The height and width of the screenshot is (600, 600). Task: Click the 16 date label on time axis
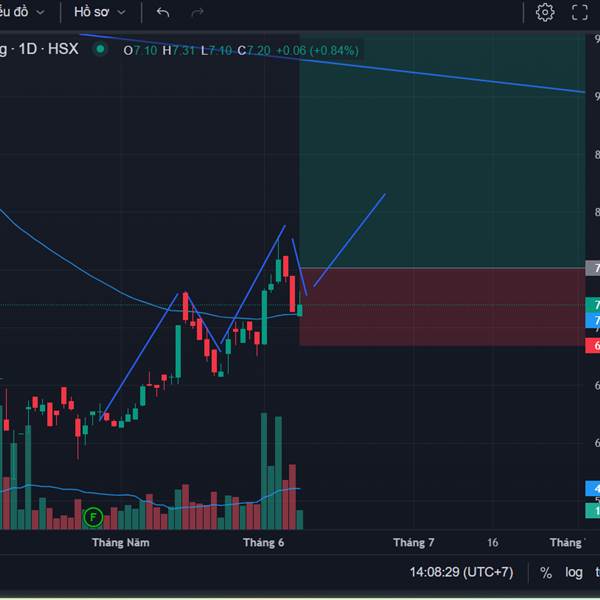[493, 543]
